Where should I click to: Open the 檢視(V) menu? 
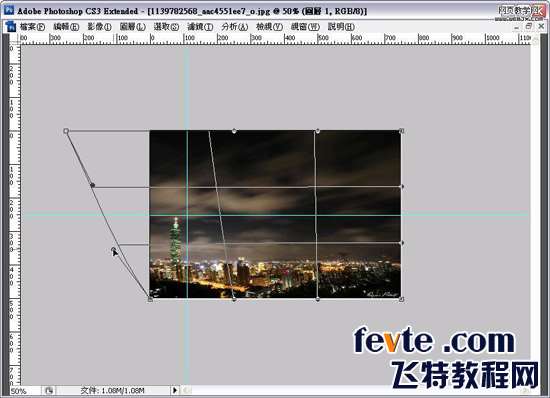[x=269, y=27]
